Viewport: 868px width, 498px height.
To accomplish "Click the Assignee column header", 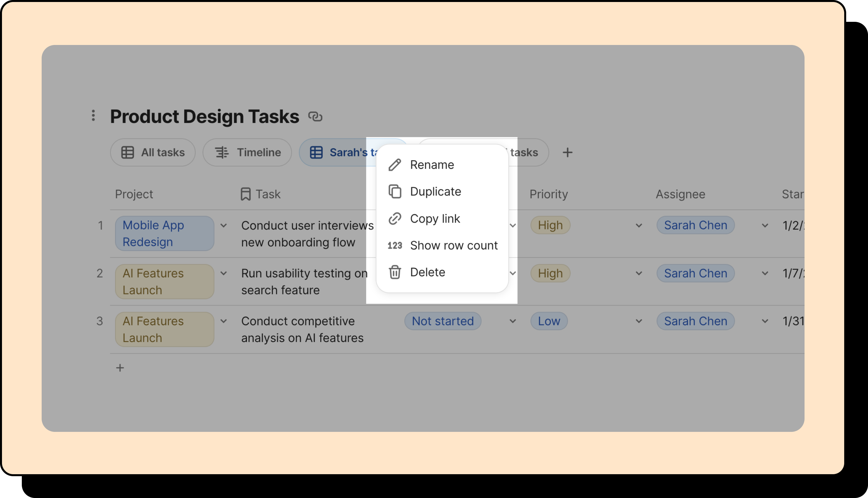I will pyautogui.click(x=680, y=194).
